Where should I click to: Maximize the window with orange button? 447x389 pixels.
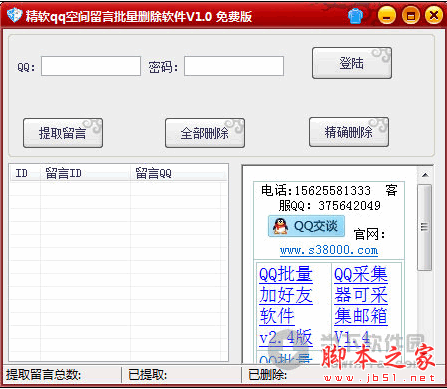point(411,15)
